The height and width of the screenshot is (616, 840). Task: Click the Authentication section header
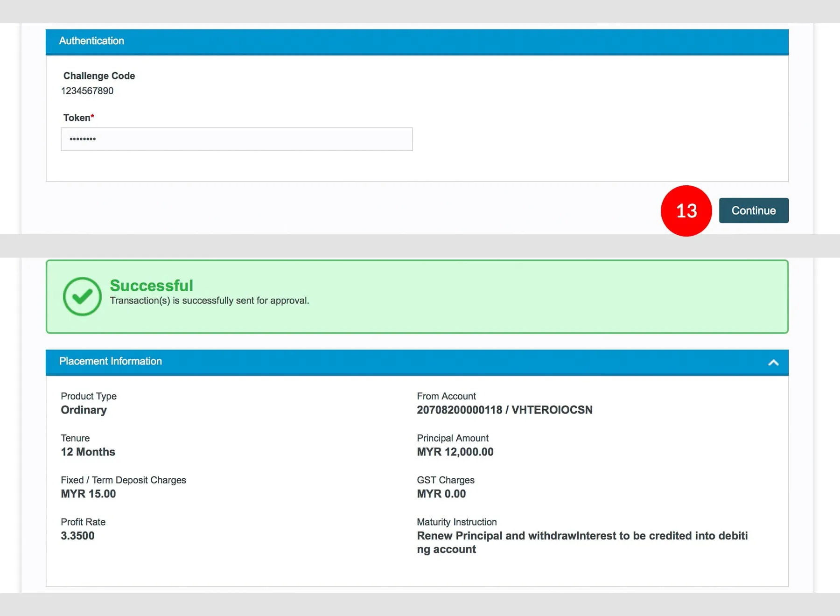[x=91, y=41]
